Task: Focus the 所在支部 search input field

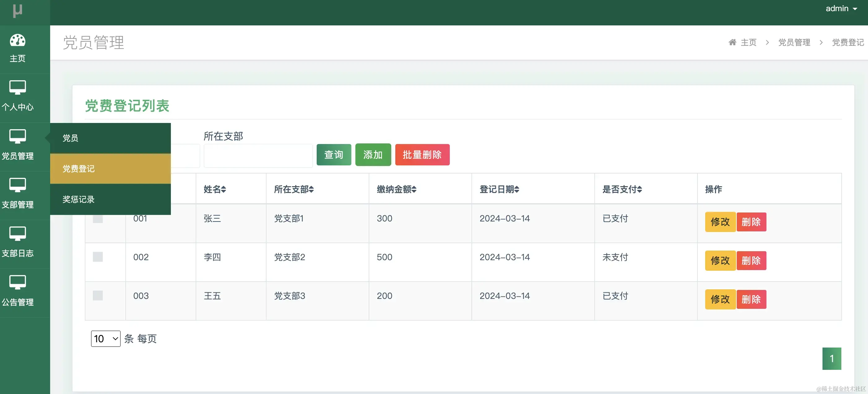Action: pos(258,156)
